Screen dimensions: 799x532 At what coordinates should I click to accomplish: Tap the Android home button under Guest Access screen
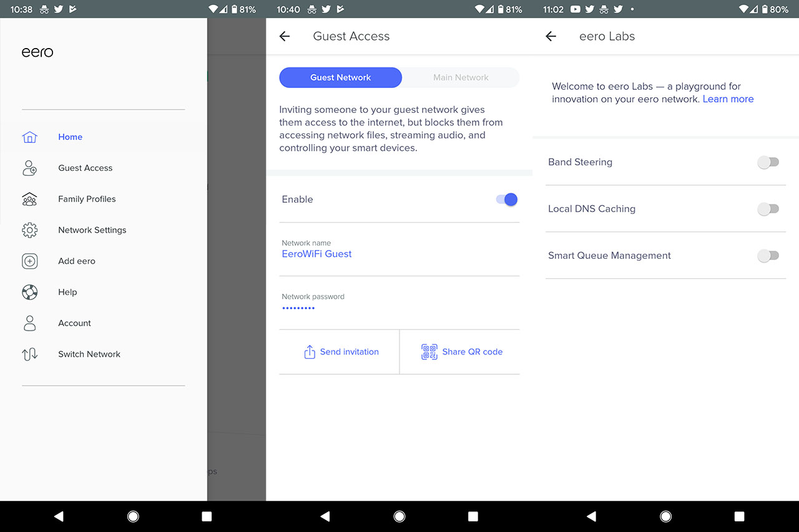399,516
